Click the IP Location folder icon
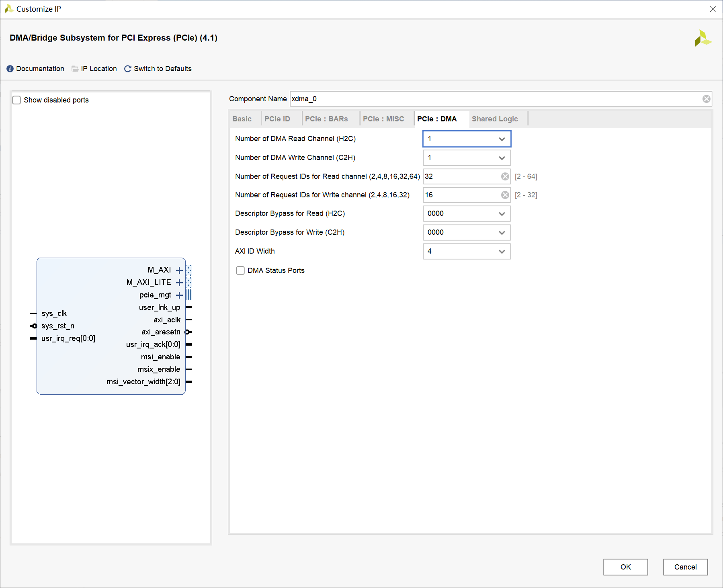Image resolution: width=723 pixels, height=588 pixels. [75, 69]
